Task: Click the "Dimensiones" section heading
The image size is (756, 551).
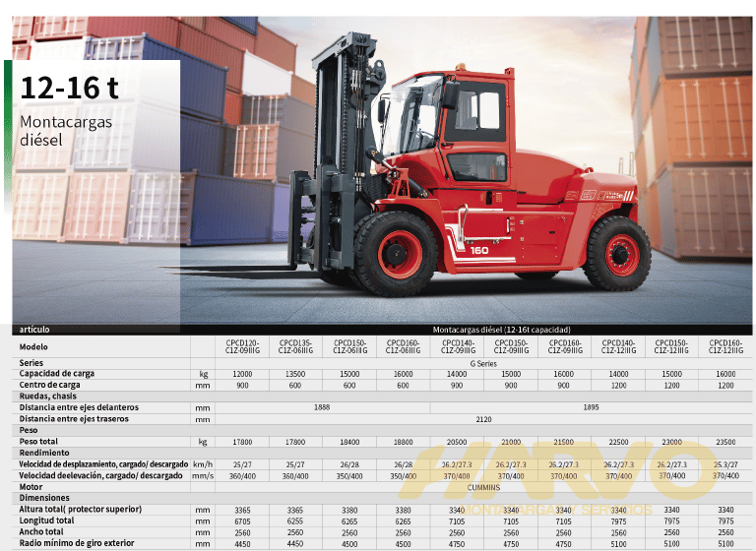Action: [44, 498]
